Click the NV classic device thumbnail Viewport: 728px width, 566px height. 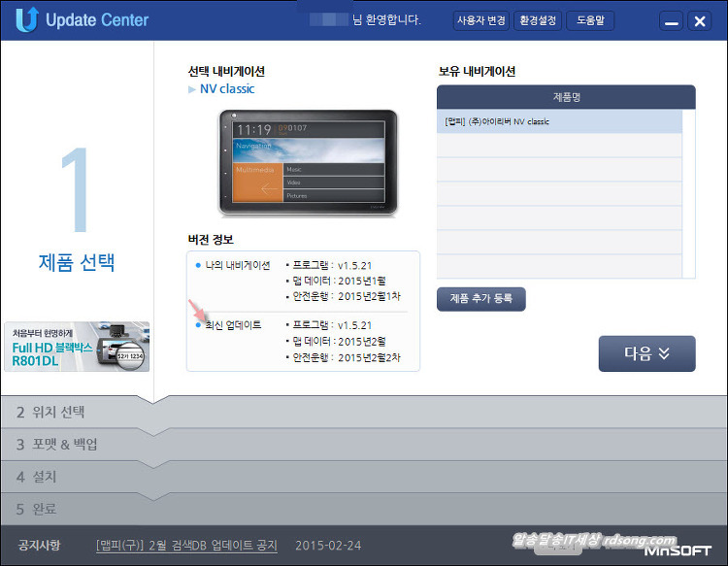point(309,163)
